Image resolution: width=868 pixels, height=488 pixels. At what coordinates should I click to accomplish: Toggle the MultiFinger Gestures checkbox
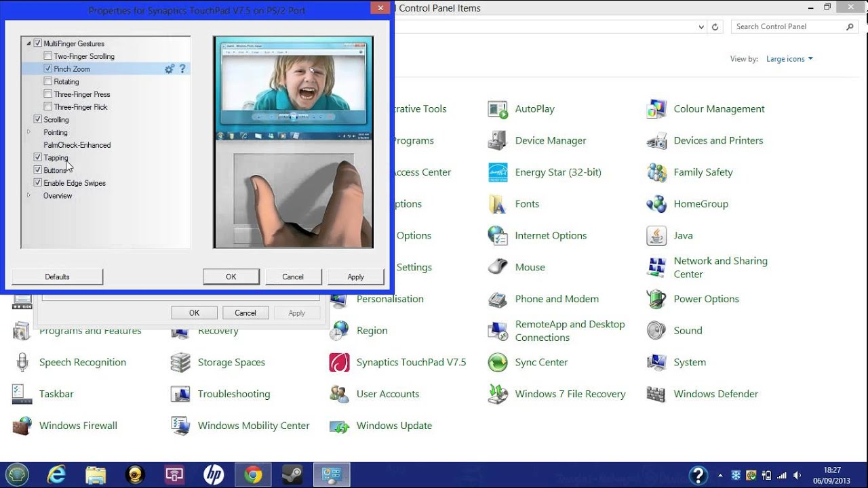coord(38,43)
